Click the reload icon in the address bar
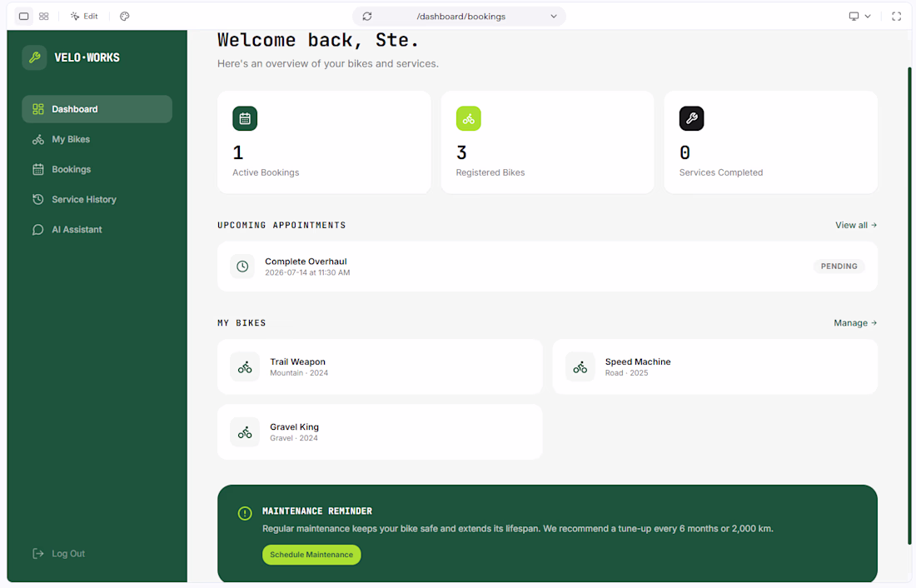 [367, 17]
